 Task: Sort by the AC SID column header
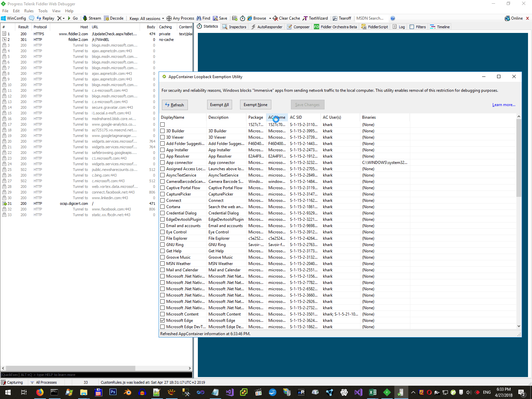coord(304,117)
